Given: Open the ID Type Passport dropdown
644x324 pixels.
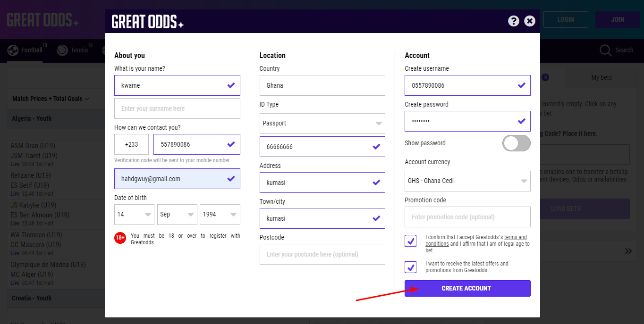Looking at the screenshot, I should 322,123.
